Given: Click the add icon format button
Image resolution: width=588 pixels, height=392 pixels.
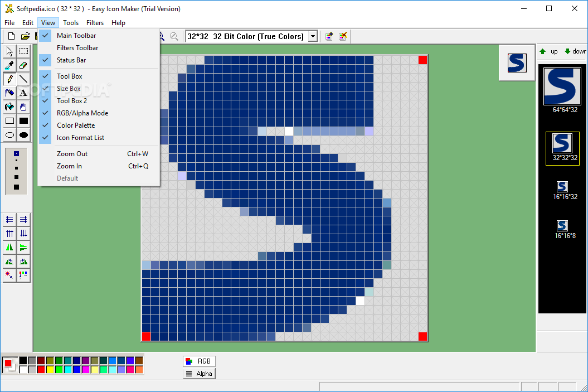Looking at the screenshot, I should point(329,36).
